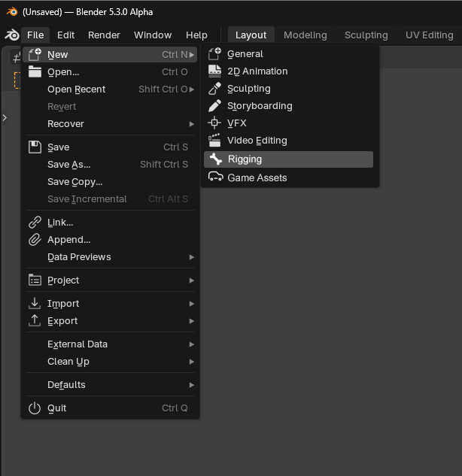Expand the External Data submenu
Screen dimensions: 462x476
(192, 344)
